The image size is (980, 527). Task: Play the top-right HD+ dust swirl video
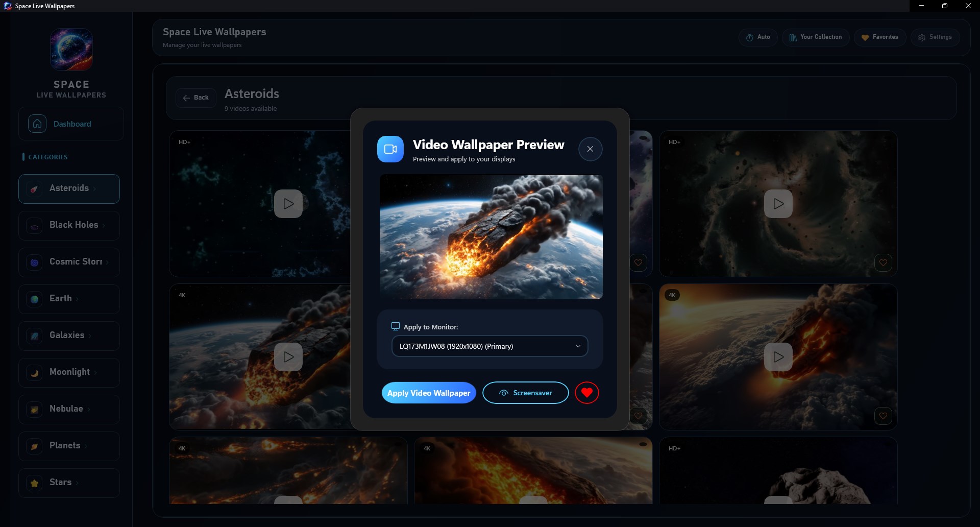pyautogui.click(x=778, y=204)
